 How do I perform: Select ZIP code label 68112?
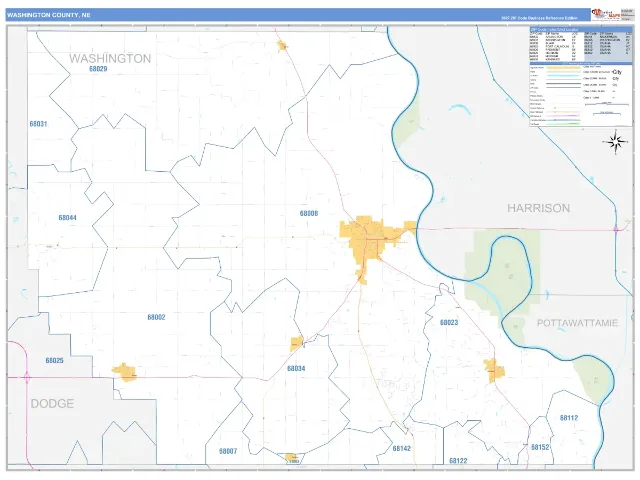tap(569, 418)
